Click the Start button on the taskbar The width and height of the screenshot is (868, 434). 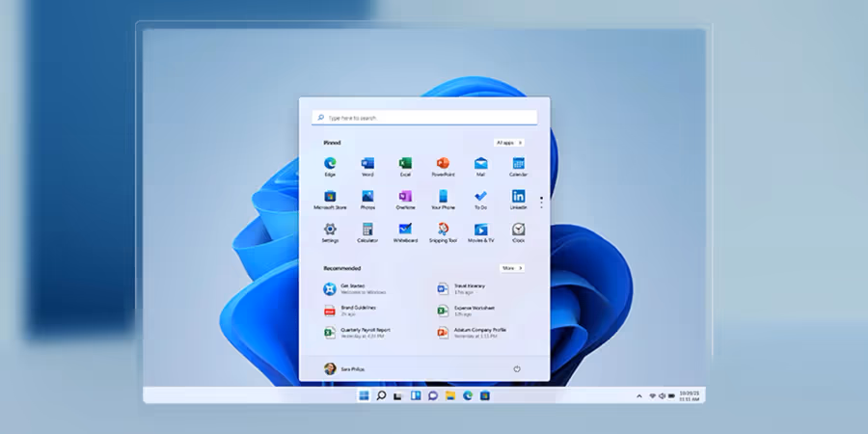pos(364,395)
